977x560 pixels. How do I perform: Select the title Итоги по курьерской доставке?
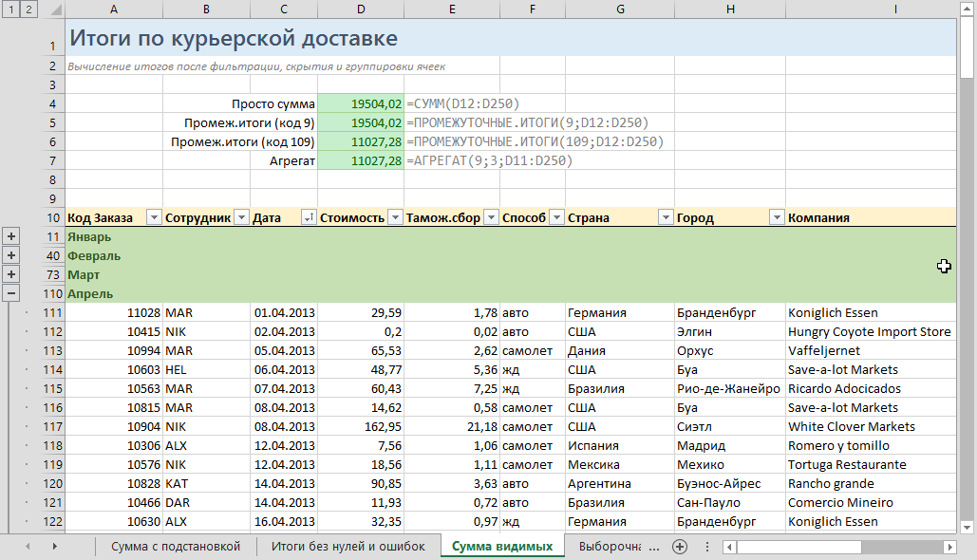234,38
